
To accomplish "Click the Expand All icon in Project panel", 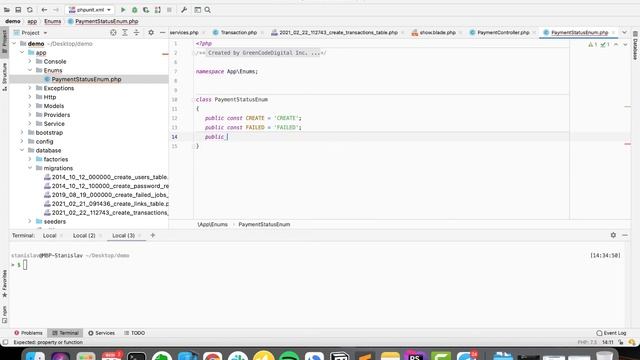I will tap(125, 33).
